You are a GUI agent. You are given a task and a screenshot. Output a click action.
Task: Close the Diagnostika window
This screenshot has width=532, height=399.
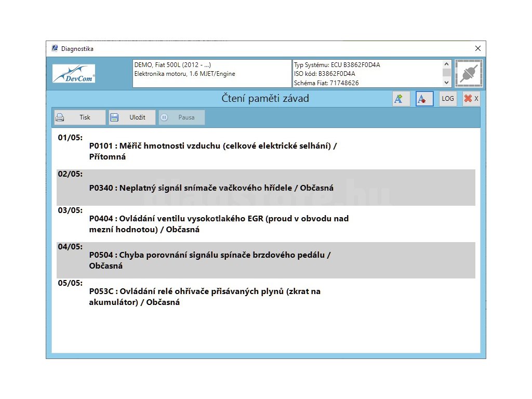(478, 48)
